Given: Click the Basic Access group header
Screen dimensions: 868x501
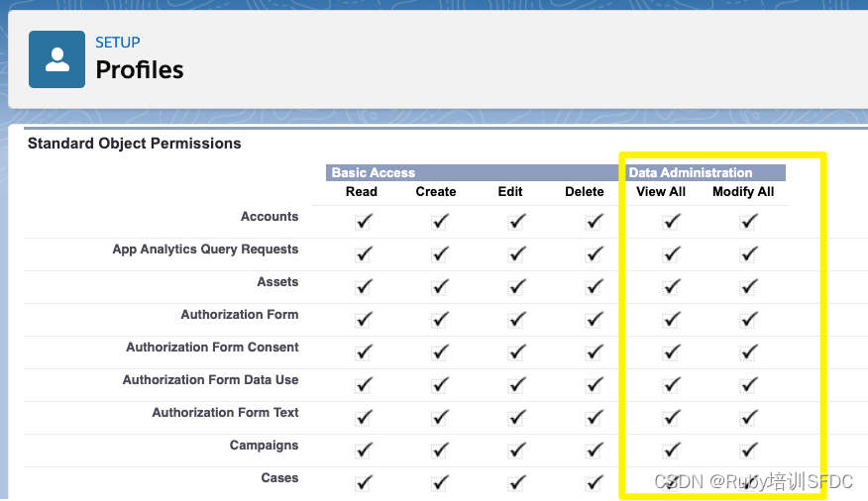Looking at the screenshot, I should click(473, 172).
